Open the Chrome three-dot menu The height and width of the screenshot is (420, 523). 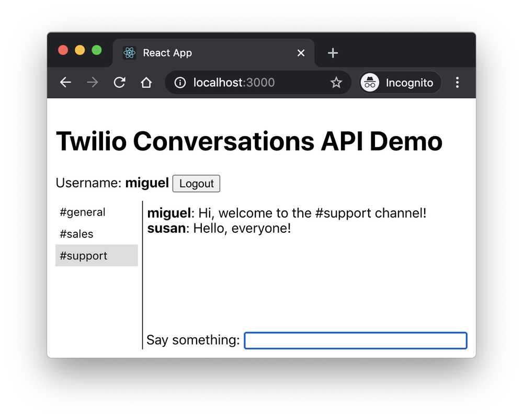coord(458,82)
